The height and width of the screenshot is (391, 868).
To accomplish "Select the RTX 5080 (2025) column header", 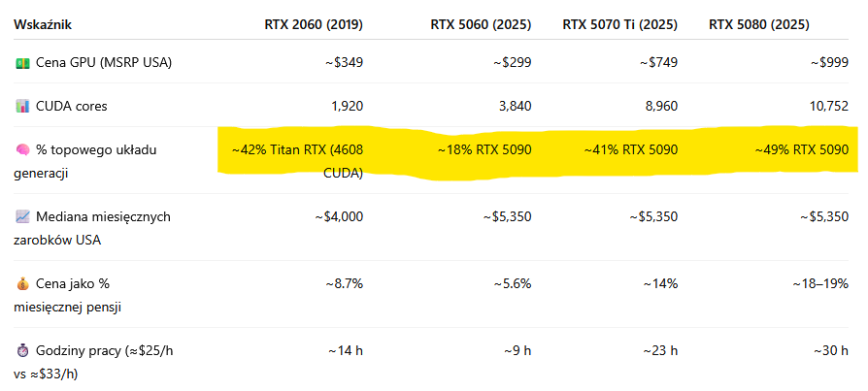I will 759,25.
